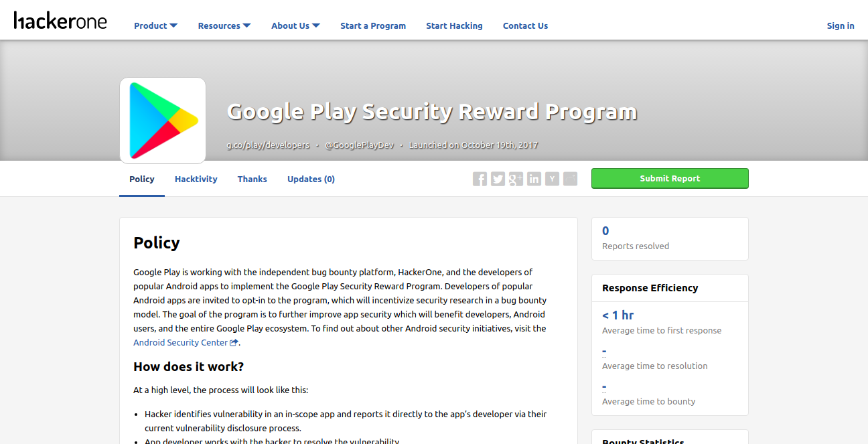Click the Policy heading
Viewport: 868px width, 444px height.
[157, 242]
